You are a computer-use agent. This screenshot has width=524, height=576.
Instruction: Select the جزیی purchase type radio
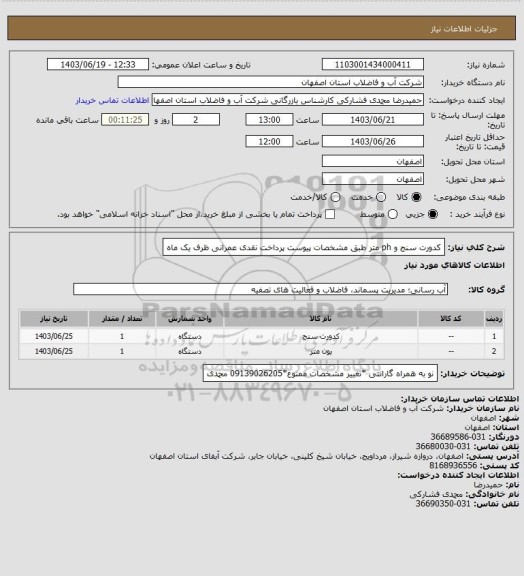point(433,214)
